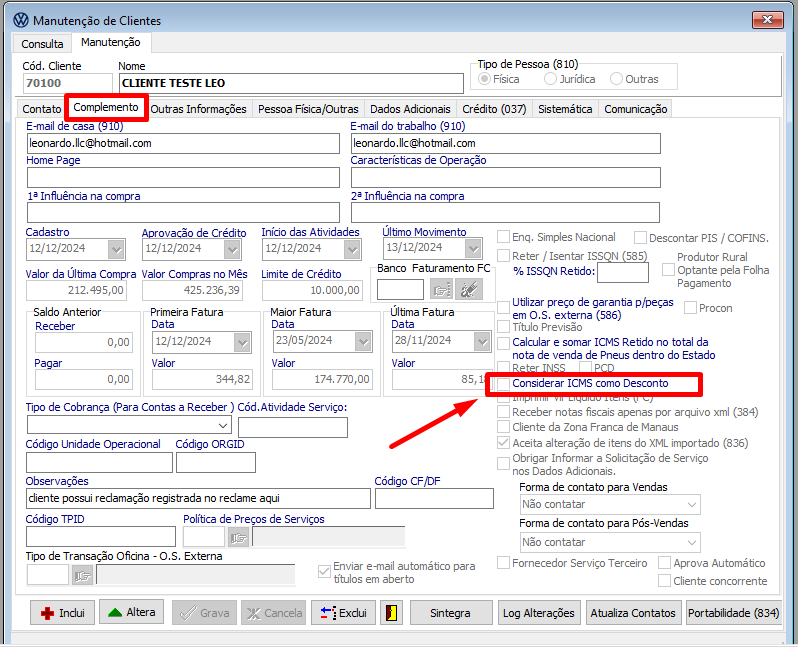Open the Último Movimento date dropdown
798x647 pixels.
[473, 248]
